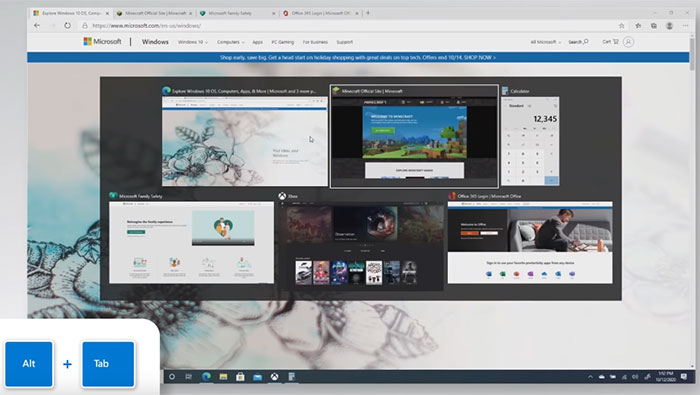Select the Calculator window thumbnail

[530, 137]
